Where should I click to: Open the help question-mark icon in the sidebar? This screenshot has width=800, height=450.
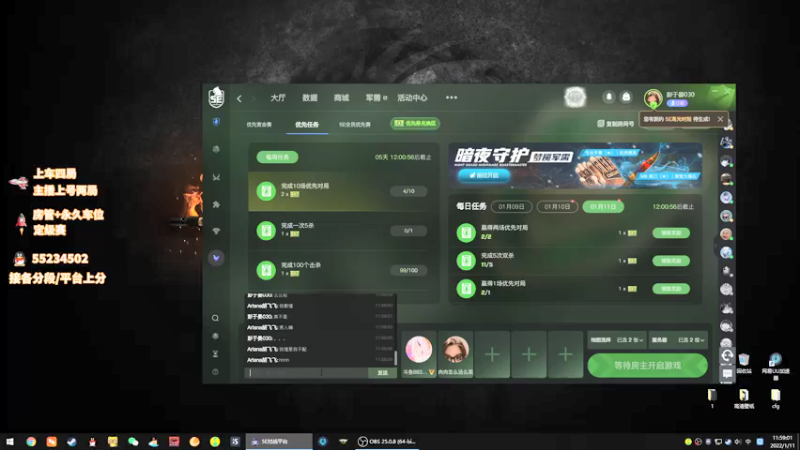pos(215,372)
